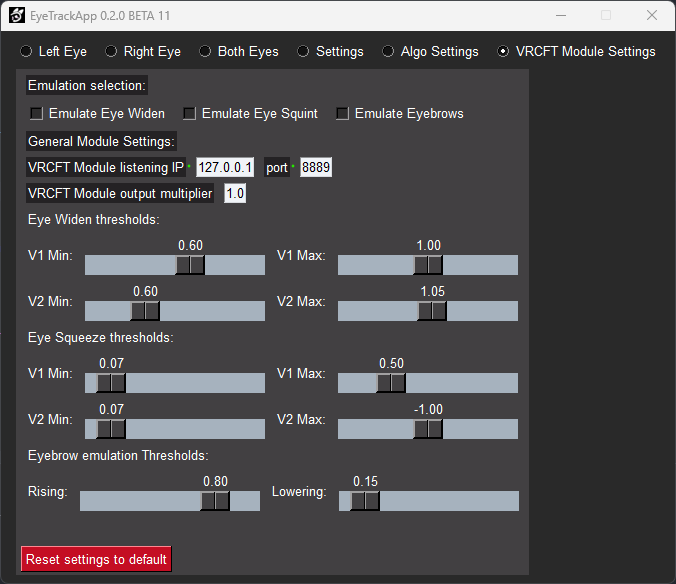676x584 pixels.
Task: Close the EyeTrackApp window
Action: click(x=652, y=16)
